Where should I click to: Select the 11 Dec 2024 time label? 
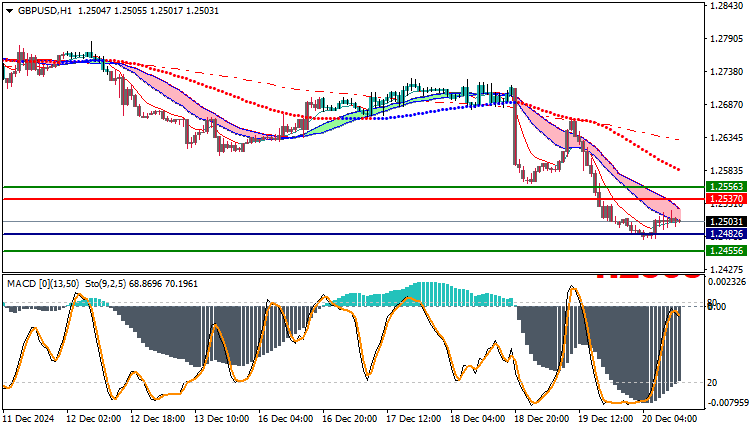pos(28,419)
